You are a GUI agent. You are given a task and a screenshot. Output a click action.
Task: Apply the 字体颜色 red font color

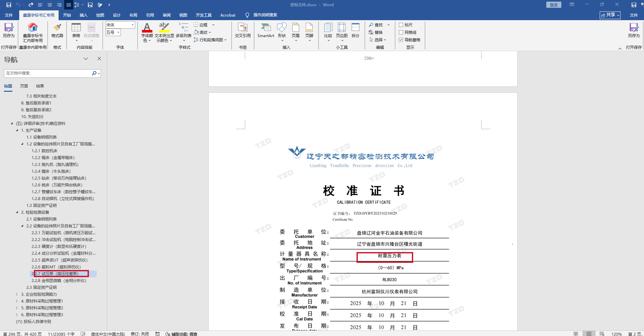pos(147,32)
